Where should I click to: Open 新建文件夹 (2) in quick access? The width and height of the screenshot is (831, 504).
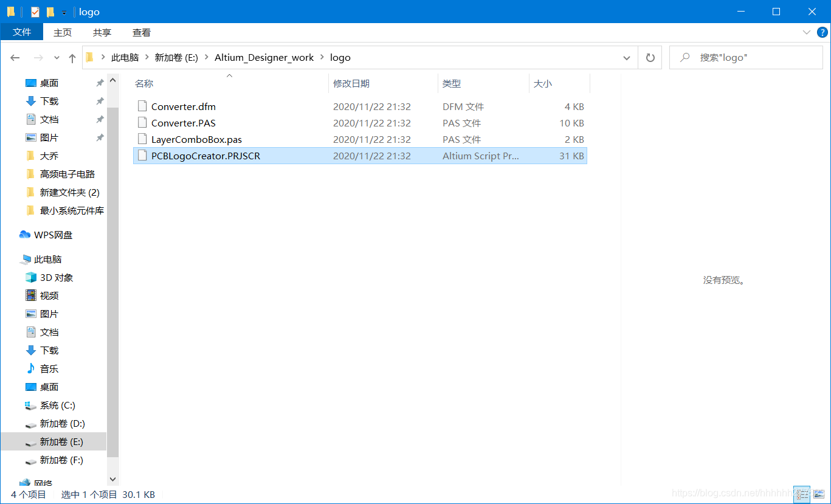(x=69, y=192)
